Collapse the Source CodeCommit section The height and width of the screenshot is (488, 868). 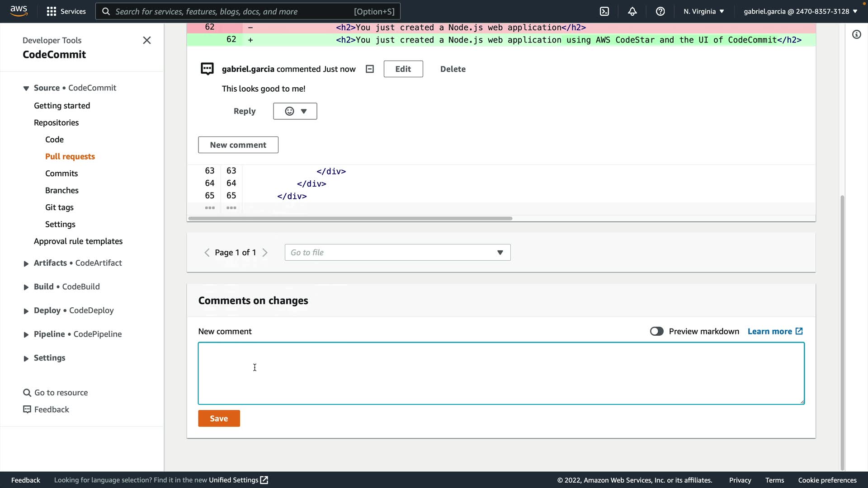26,88
